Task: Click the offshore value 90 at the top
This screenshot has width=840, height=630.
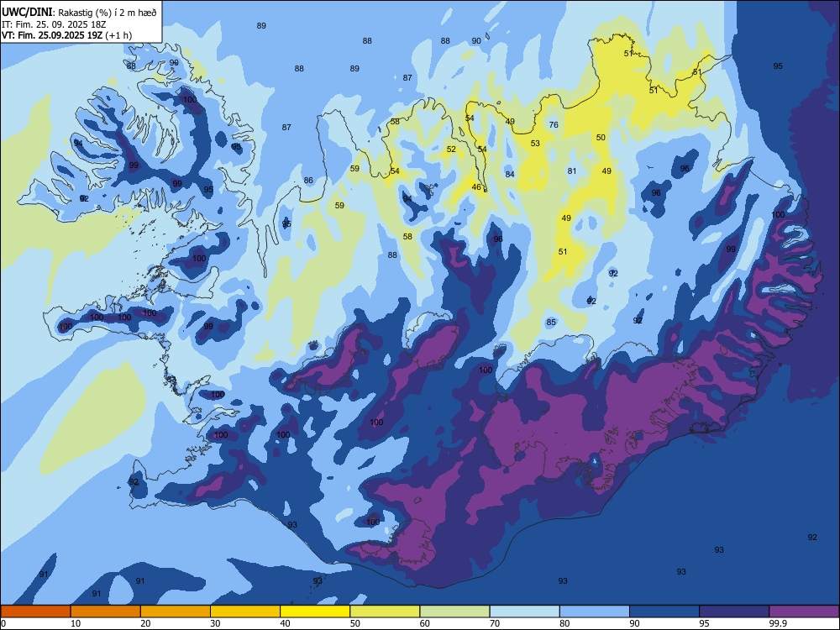Action: (x=476, y=40)
